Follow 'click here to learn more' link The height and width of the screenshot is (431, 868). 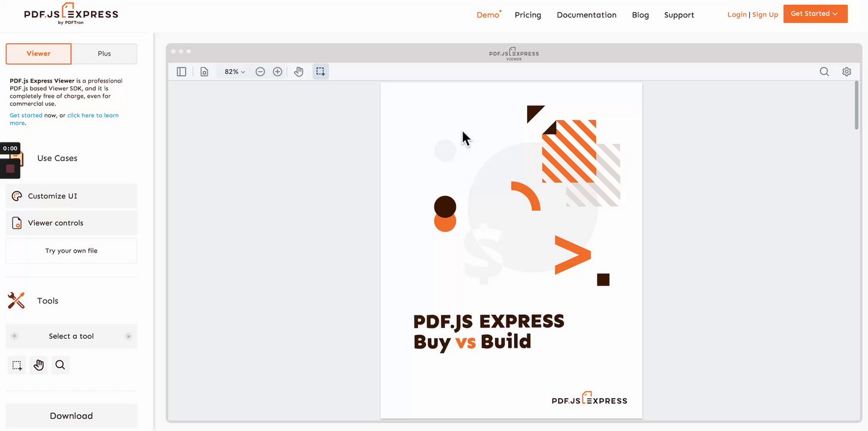[64, 119]
